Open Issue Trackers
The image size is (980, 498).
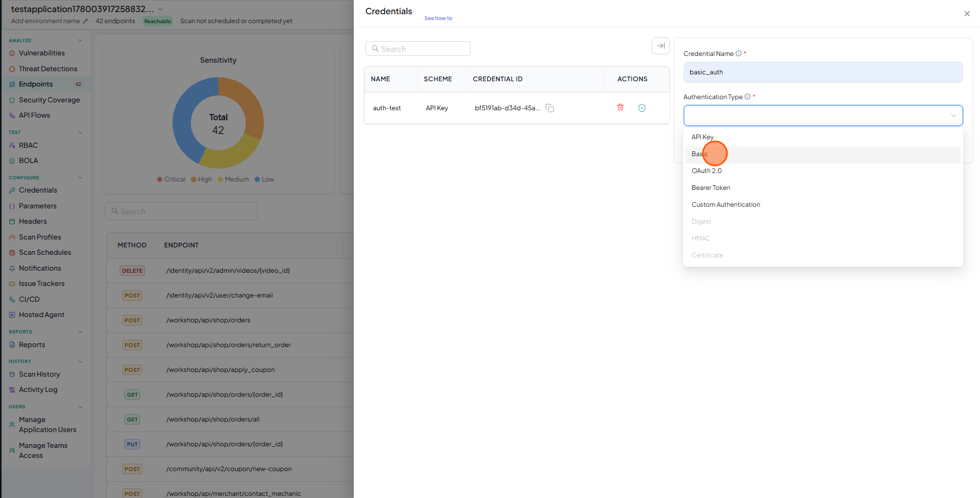click(42, 284)
